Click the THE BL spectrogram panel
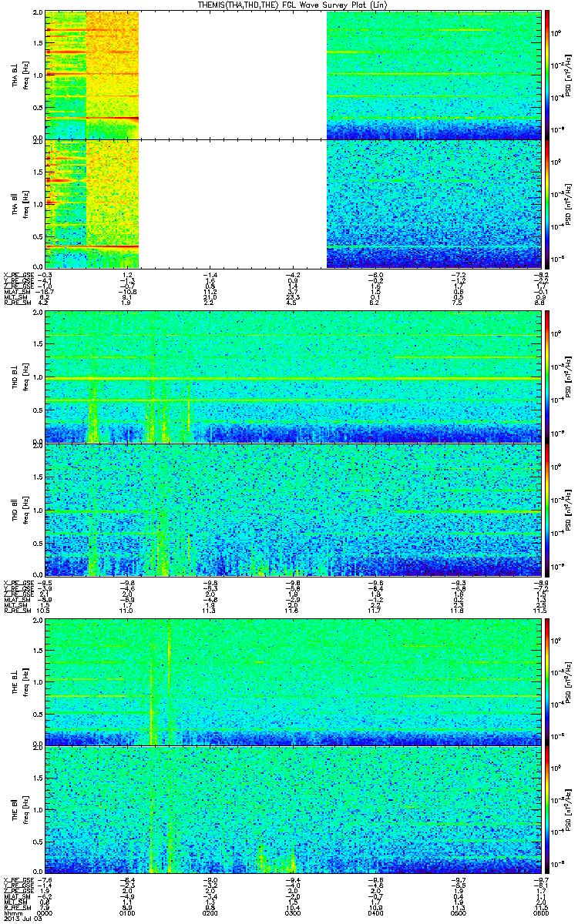Screen dimensions: 578x924 pos(293,681)
